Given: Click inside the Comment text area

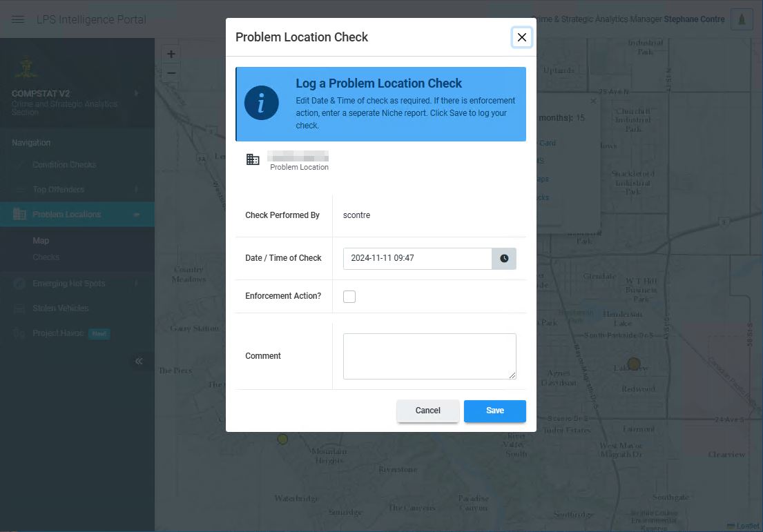Looking at the screenshot, I should coord(429,356).
